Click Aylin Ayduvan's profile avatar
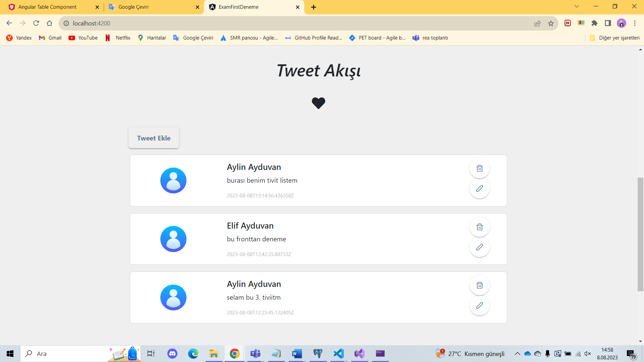 (173, 180)
